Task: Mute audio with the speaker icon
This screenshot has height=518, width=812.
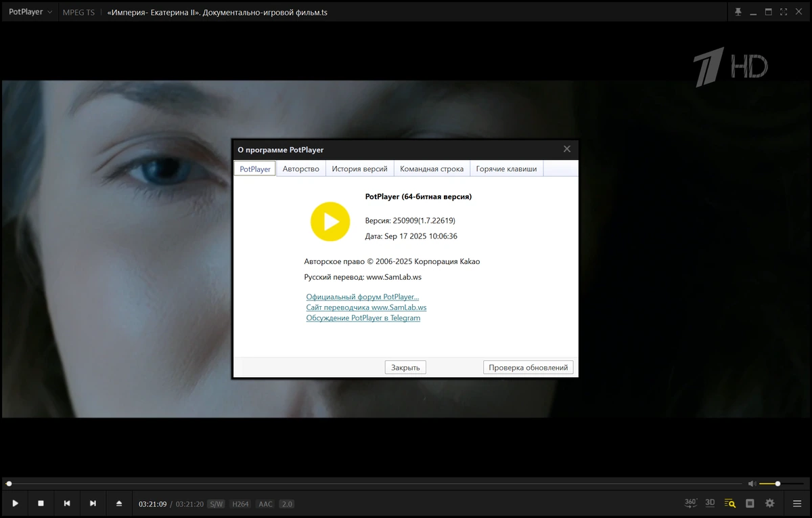Action: point(752,483)
